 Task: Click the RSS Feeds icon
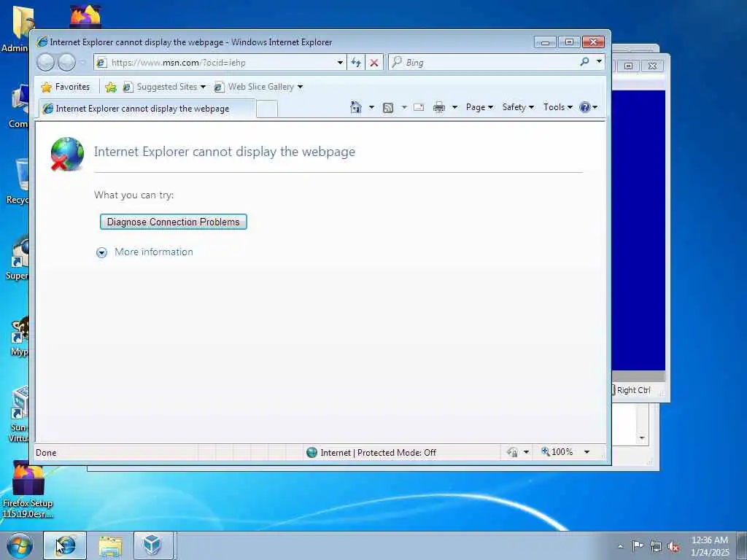pos(388,108)
